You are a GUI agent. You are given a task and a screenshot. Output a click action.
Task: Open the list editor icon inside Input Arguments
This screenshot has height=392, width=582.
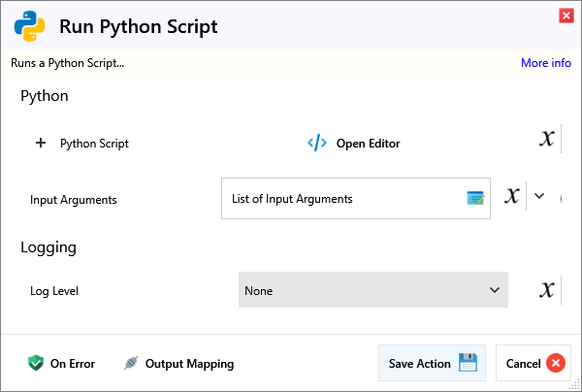(474, 198)
